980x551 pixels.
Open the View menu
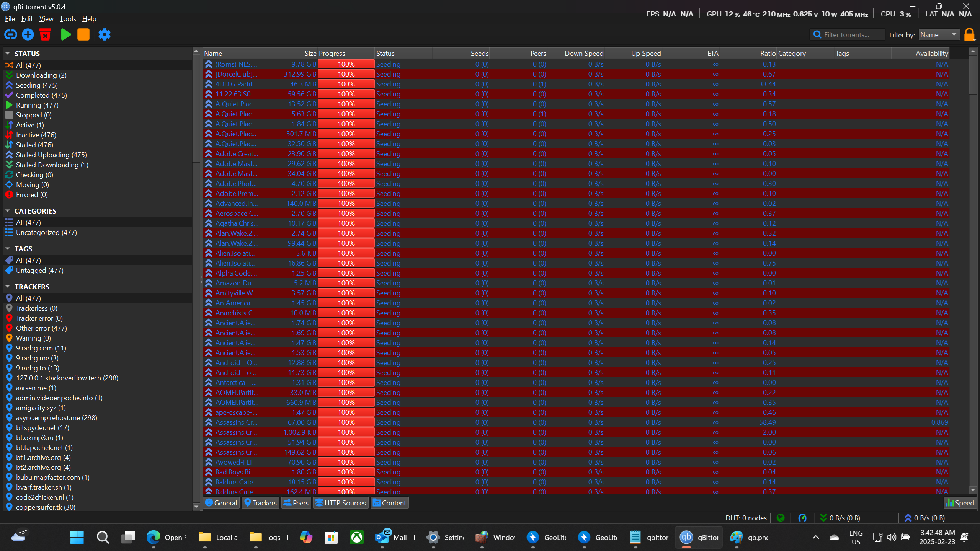46,18
